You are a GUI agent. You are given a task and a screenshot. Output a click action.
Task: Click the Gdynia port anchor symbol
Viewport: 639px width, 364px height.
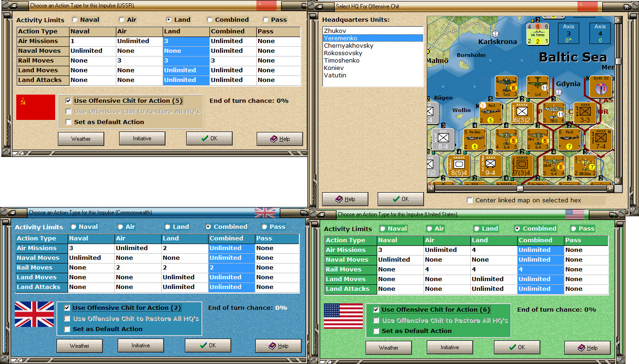pyautogui.click(x=558, y=92)
